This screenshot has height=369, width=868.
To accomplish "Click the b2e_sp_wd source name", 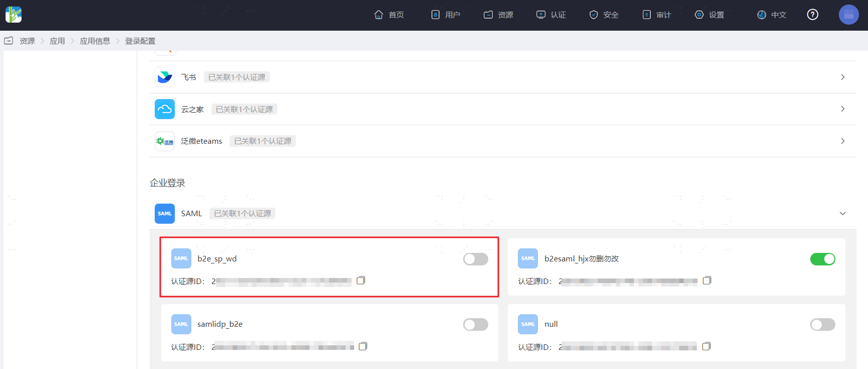I will (x=217, y=259).
